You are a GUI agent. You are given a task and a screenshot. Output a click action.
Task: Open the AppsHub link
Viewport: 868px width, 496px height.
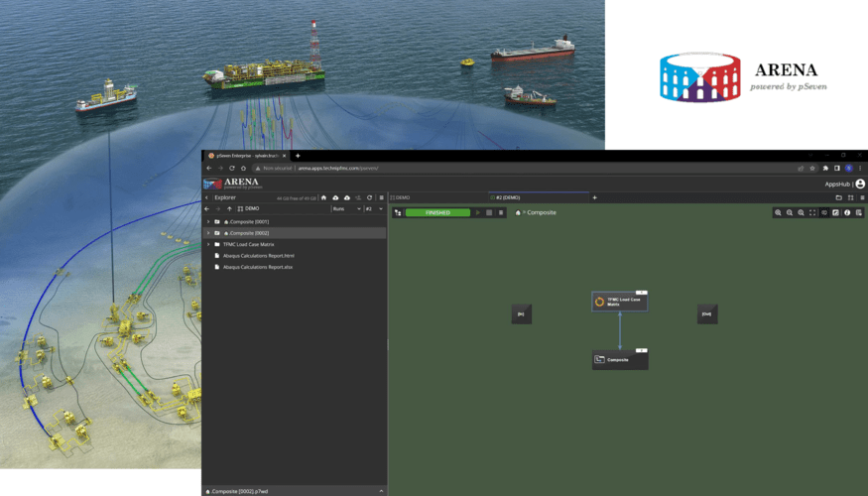(x=837, y=185)
